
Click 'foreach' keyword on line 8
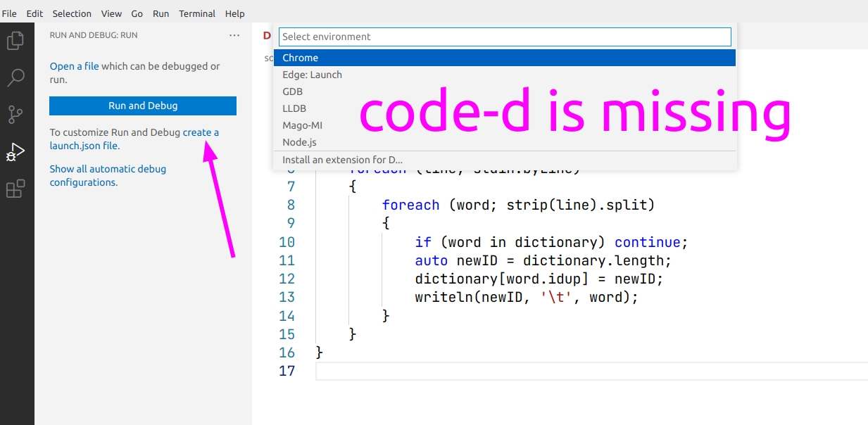[x=410, y=205]
